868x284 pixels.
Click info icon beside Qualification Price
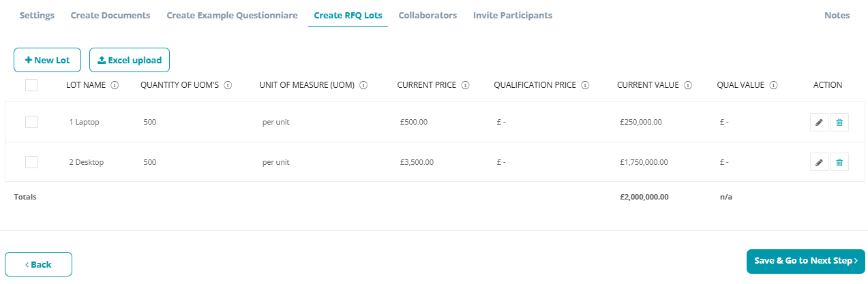[x=585, y=86]
